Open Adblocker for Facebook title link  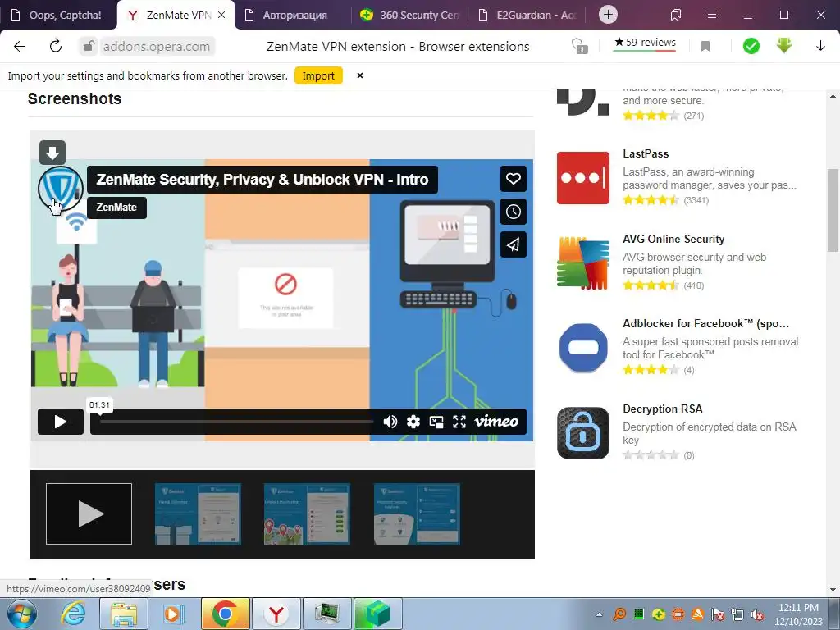coord(705,323)
